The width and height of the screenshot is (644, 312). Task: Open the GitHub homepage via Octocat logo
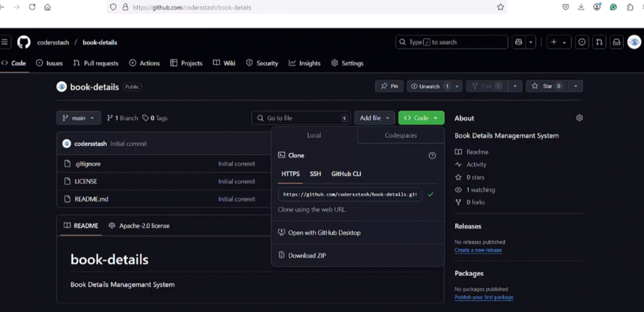24,42
